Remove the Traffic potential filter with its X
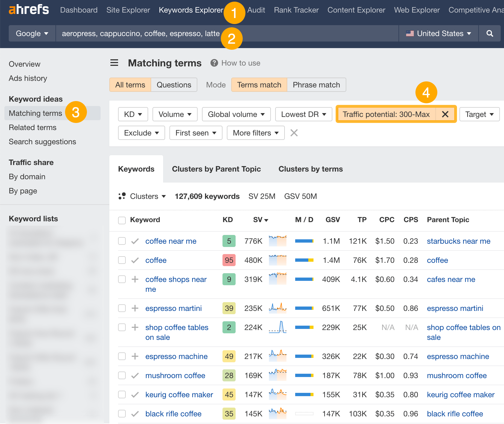The image size is (504, 424). tap(445, 114)
